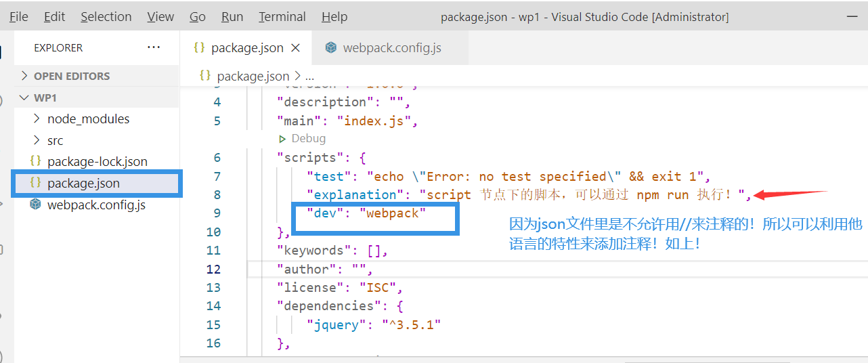
Task: Open the View menu
Action: [160, 17]
